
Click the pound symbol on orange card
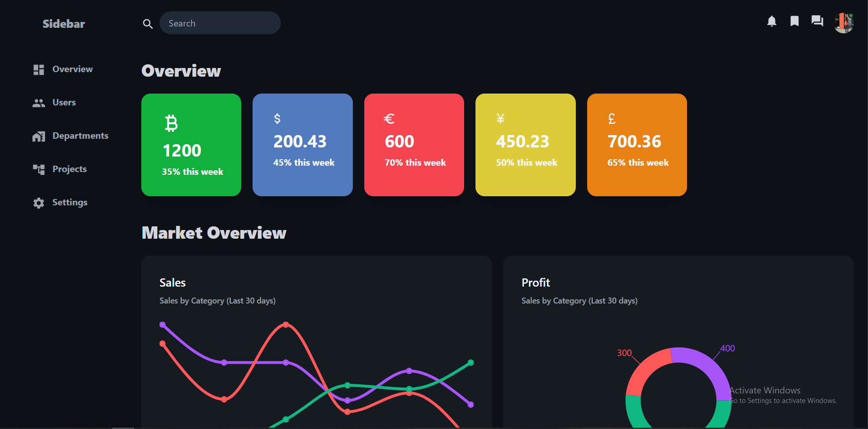pyautogui.click(x=612, y=119)
